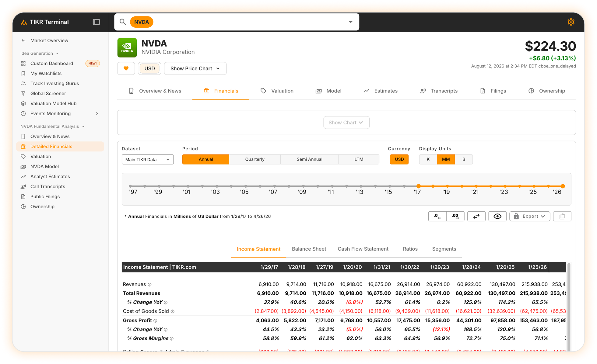The width and height of the screenshot is (597, 364).
Task: Decrease decimal places button
Action: 437,216
